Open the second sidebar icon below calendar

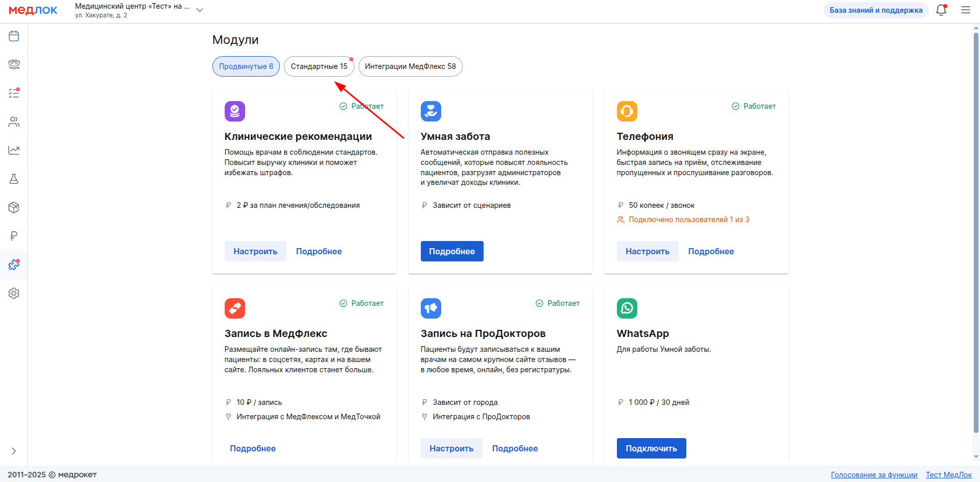pyautogui.click(x=14, y=65)
